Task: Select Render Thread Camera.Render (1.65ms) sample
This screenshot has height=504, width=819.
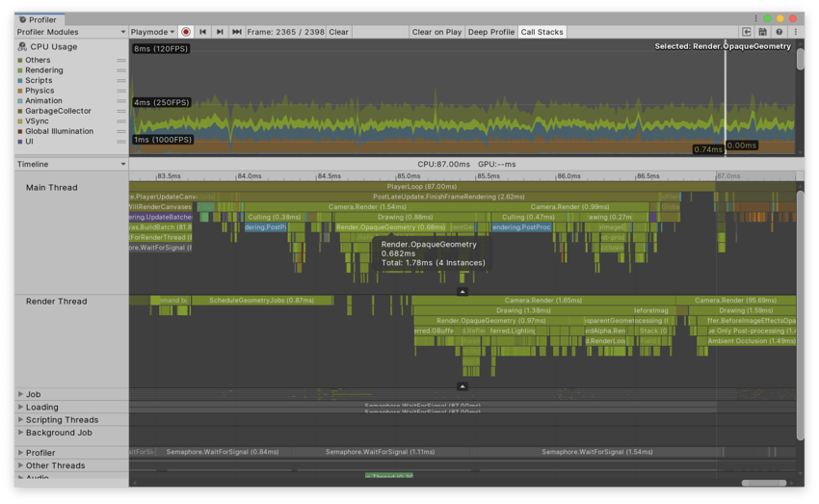Action: [542, 301]
